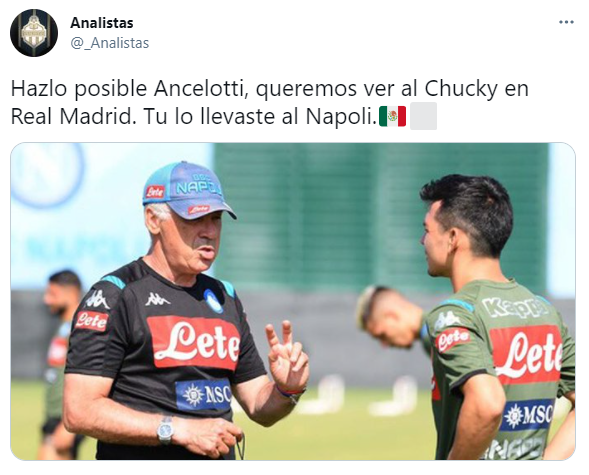Open the Analistas profile avatar

click(34, 33)
